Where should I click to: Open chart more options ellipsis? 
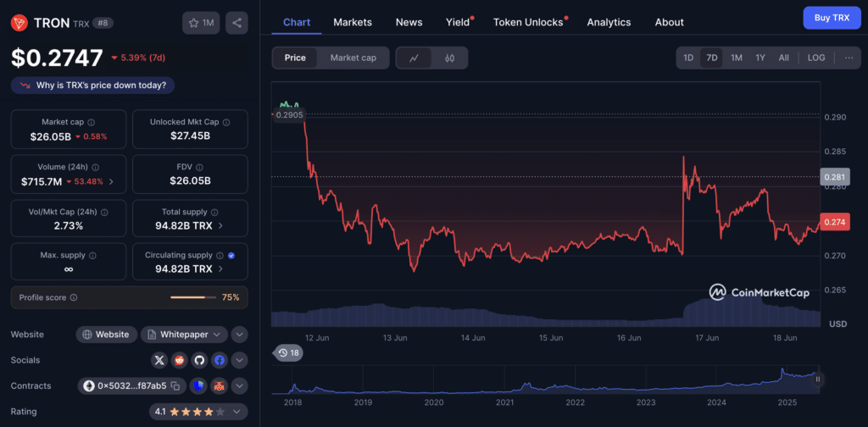click(x=849, y=58)
